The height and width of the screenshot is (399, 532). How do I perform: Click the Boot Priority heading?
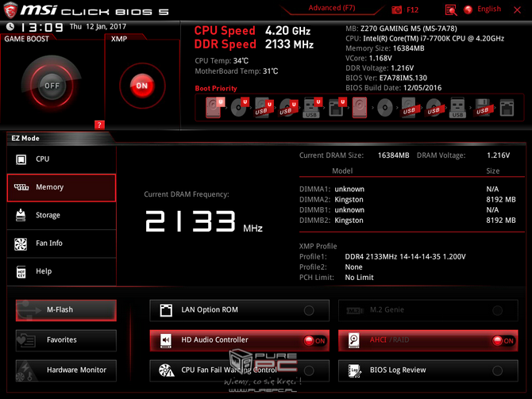(216, 89)
